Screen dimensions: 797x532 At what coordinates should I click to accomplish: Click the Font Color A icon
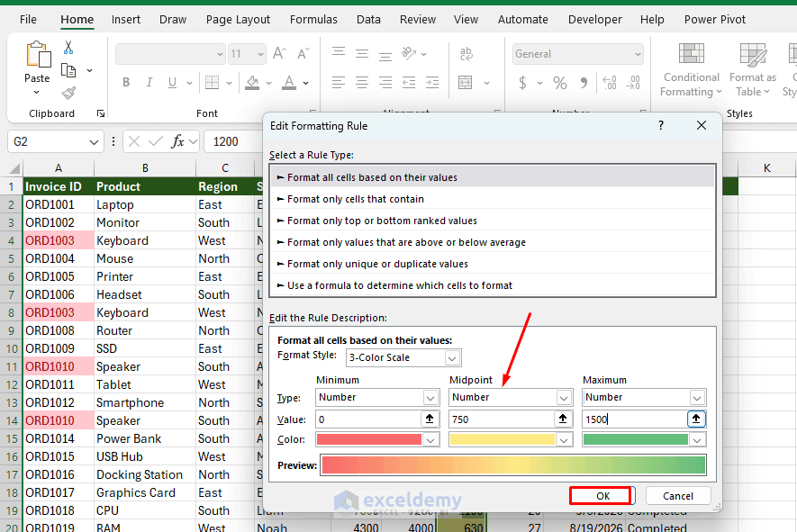point(289,82)
